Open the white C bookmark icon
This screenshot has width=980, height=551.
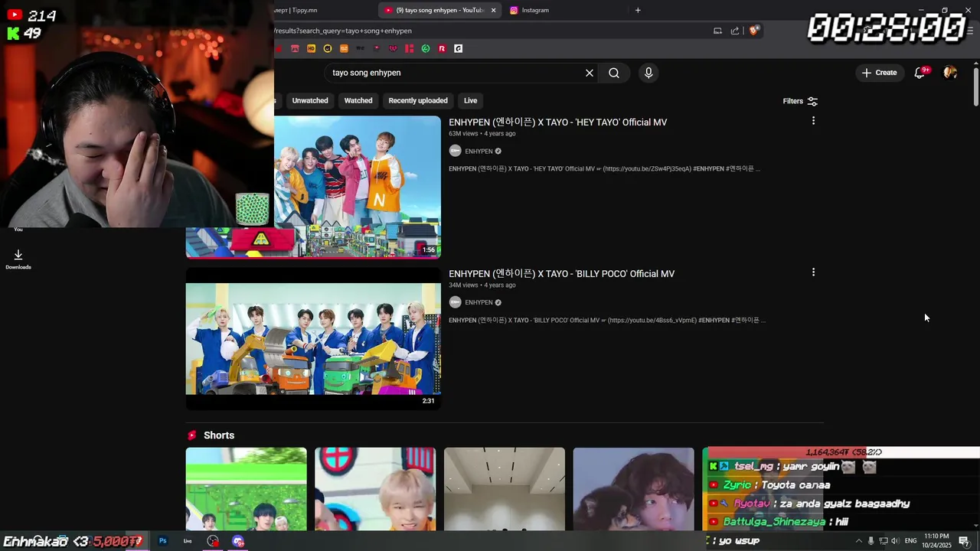pyautogui.click(x=458, y=48)
